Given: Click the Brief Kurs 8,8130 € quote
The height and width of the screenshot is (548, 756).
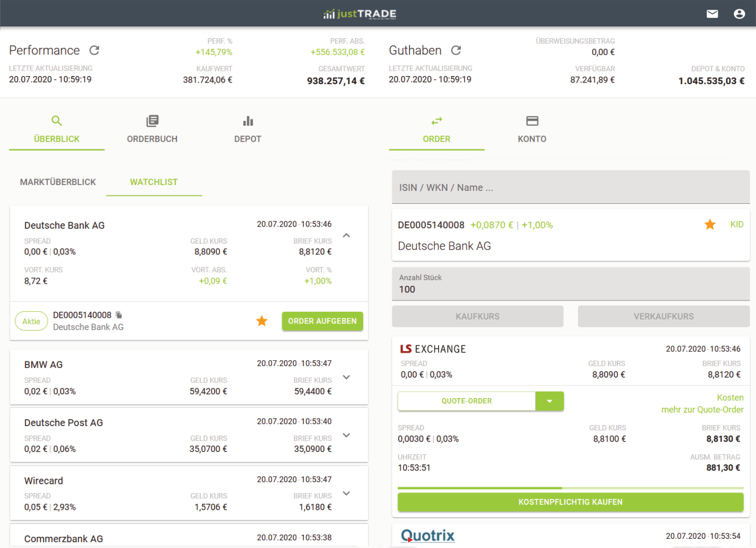Looking at the screenshot, I should (x=723, y=439).
